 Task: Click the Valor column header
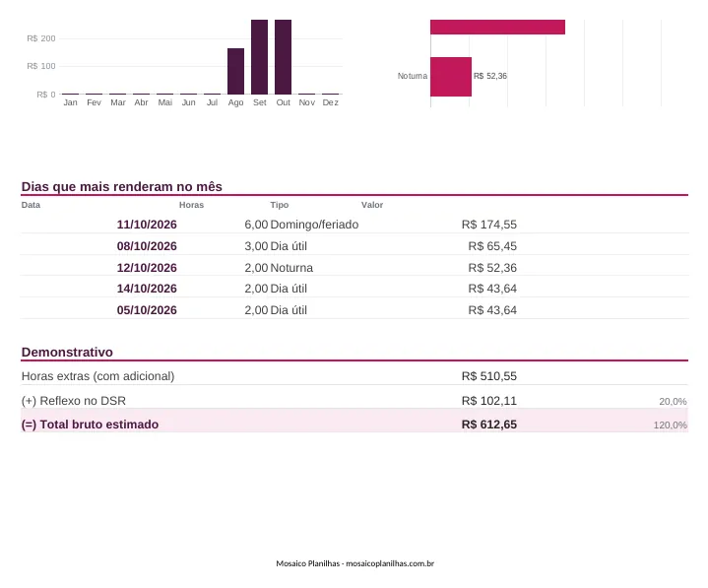(x=372, y=205)
